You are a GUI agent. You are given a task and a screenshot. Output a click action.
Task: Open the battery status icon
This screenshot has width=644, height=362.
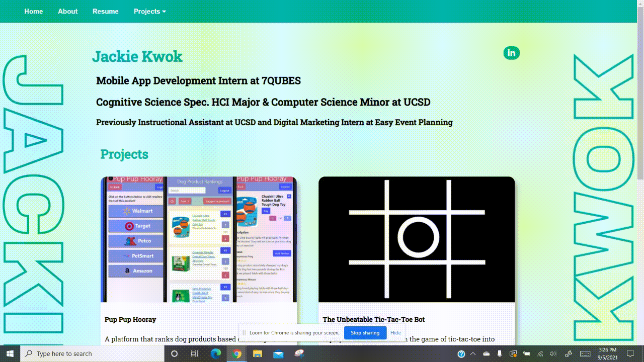coord(526,354)
